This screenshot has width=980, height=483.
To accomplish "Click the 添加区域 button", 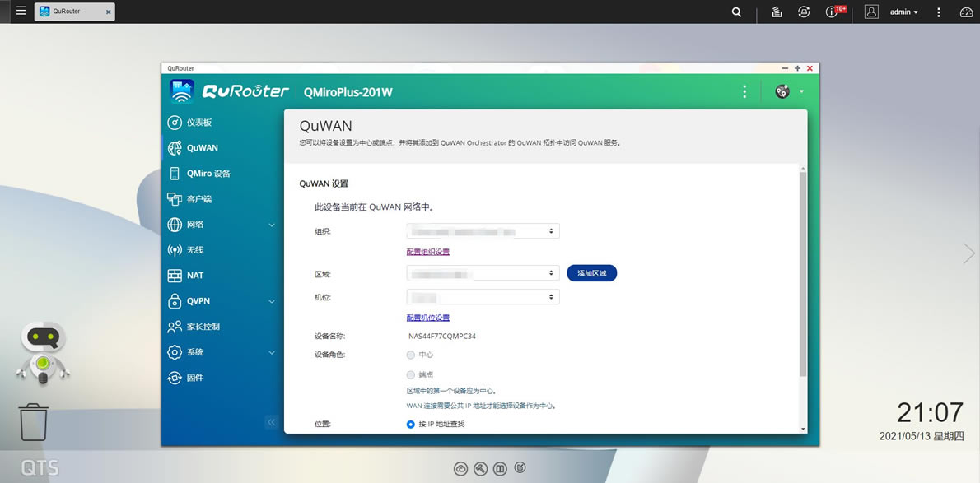I will 592,273.
